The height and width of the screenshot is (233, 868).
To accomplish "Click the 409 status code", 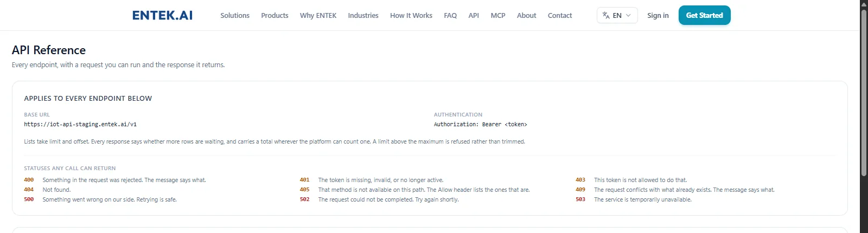I will (x=580, y=190).
